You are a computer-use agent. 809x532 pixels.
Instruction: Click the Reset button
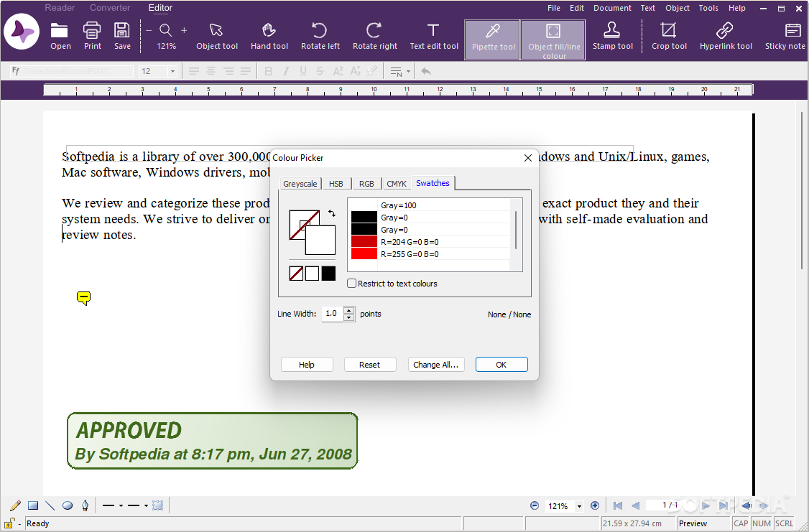tap(369, 365)
